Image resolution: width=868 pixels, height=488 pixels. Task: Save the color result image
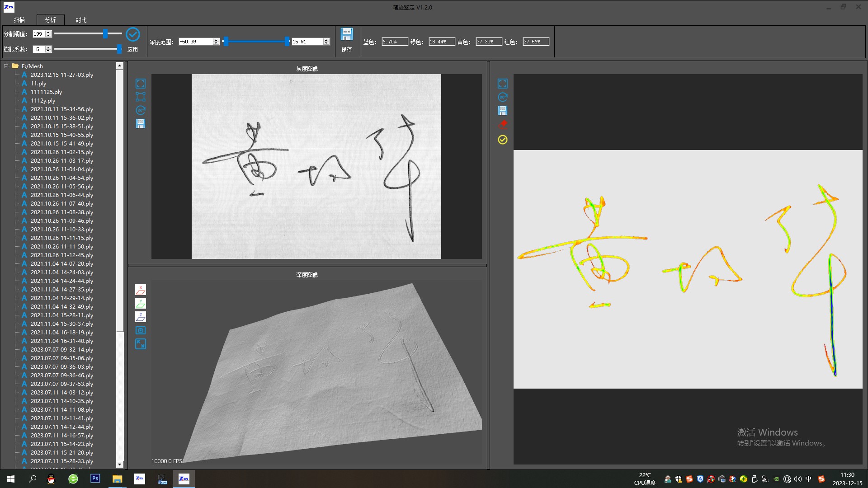coord(503,110)
